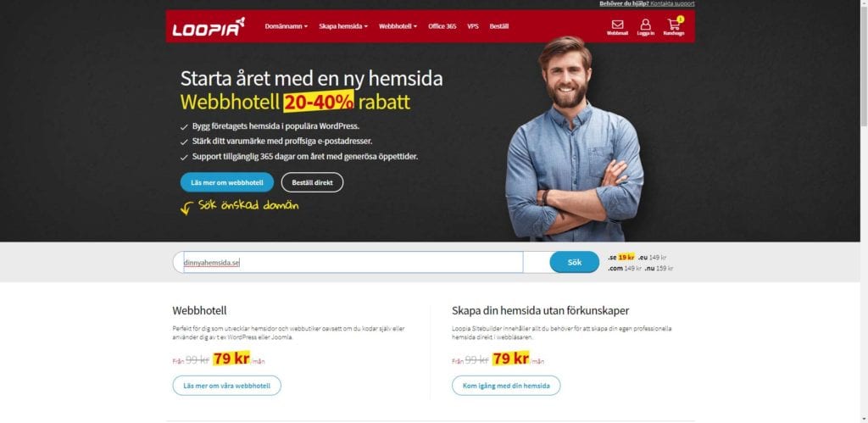Click the page vertical scrollbar
This screenshot has width=868, height=423.
[x=864, y=212]
